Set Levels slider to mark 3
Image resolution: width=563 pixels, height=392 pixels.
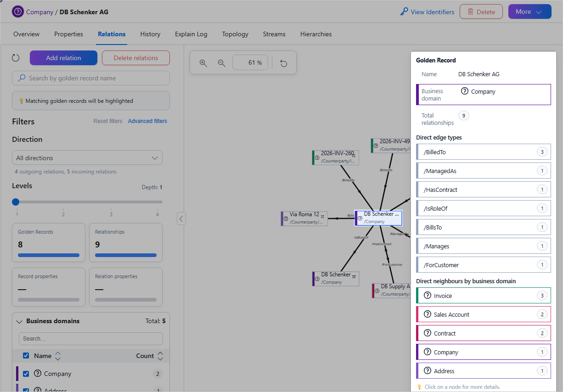point(111,202)
